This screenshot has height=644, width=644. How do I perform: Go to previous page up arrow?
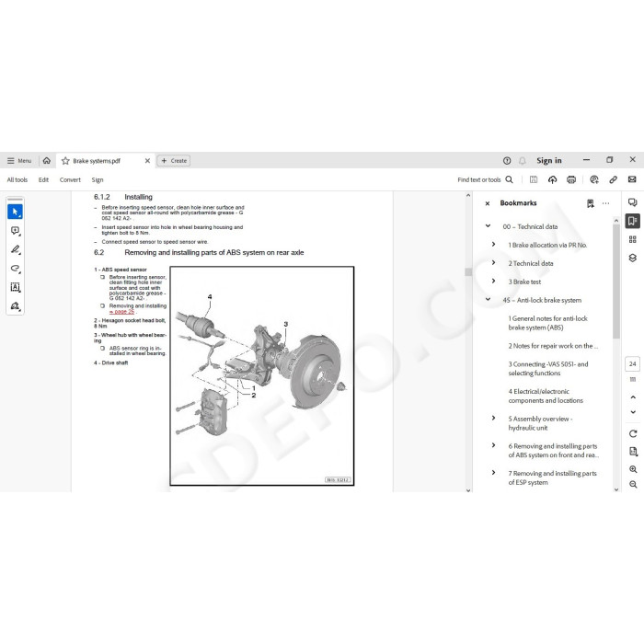(633, 397)
